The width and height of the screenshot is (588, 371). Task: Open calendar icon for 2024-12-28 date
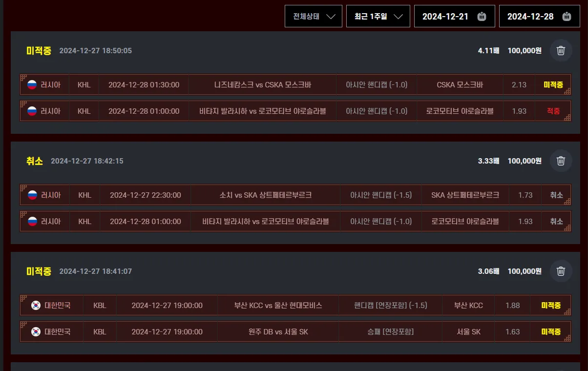567,17
